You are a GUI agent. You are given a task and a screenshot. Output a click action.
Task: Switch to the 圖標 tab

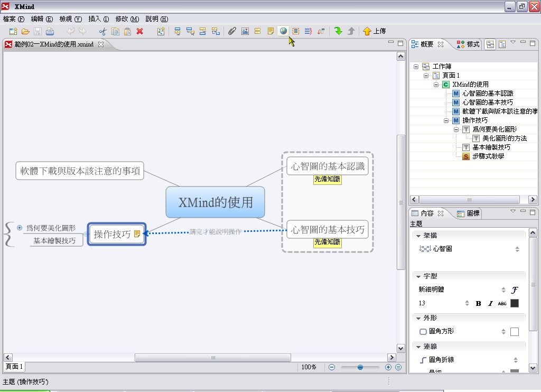(468, 213)
